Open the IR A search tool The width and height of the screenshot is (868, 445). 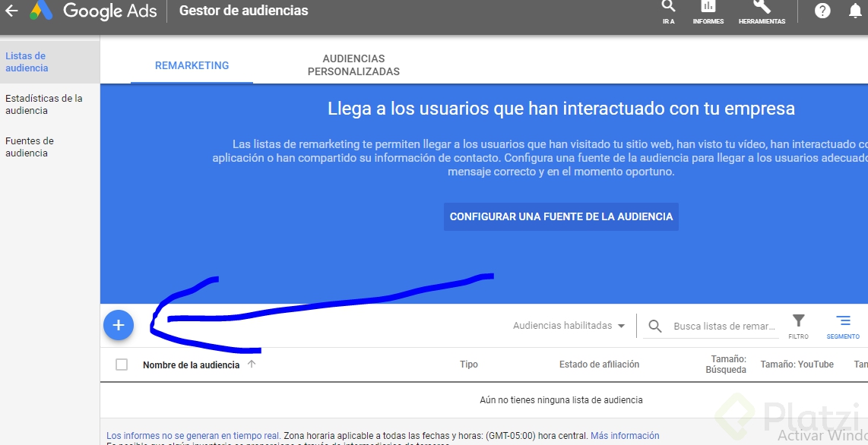pos(669,11)
